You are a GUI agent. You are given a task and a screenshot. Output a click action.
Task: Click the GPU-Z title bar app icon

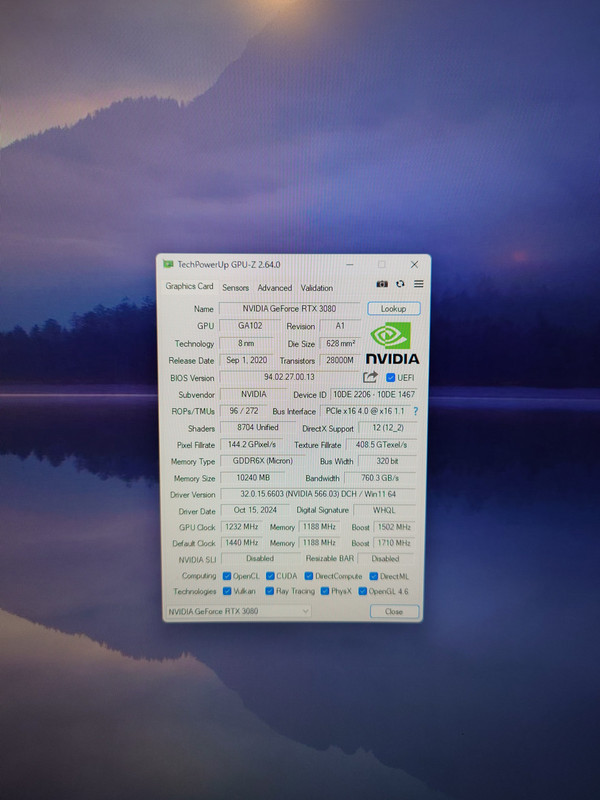click(x=168, y=264)
